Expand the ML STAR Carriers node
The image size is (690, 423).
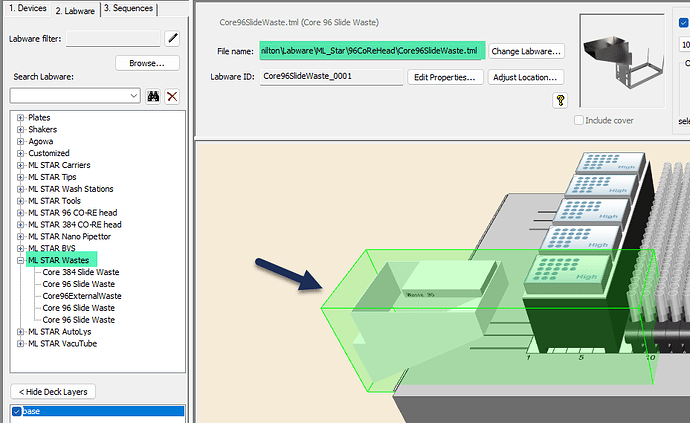pyautogui.click(x=21, y=165)
